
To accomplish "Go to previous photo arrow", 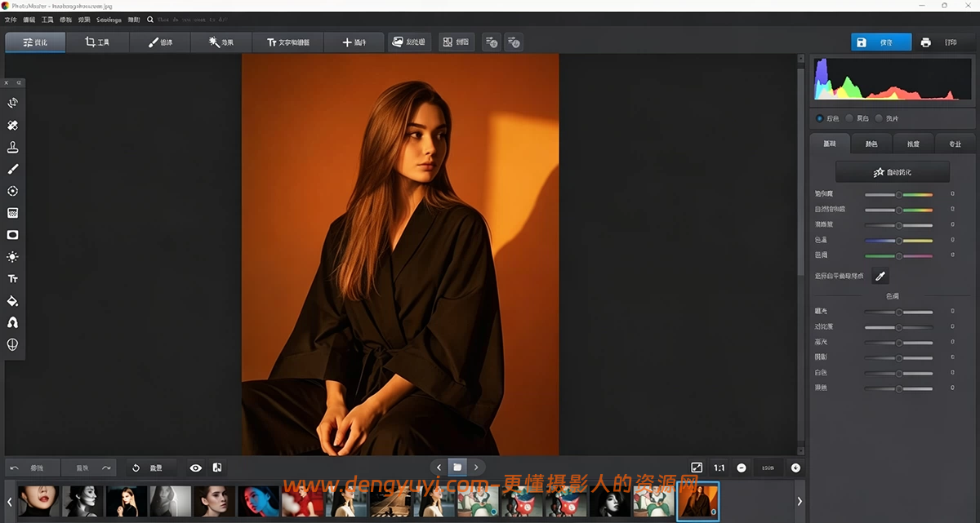I will tap(439, 468).
